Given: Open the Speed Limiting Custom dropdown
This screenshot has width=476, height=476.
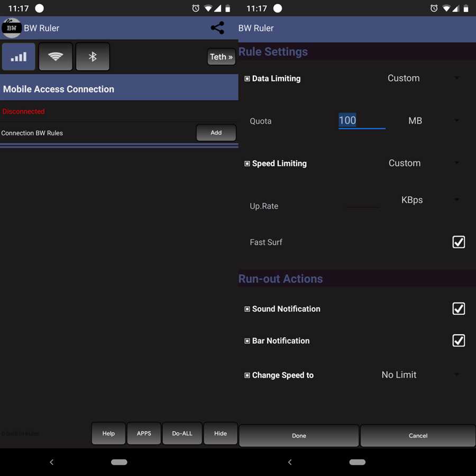Looking at the screenshot, I should (423, 163).
